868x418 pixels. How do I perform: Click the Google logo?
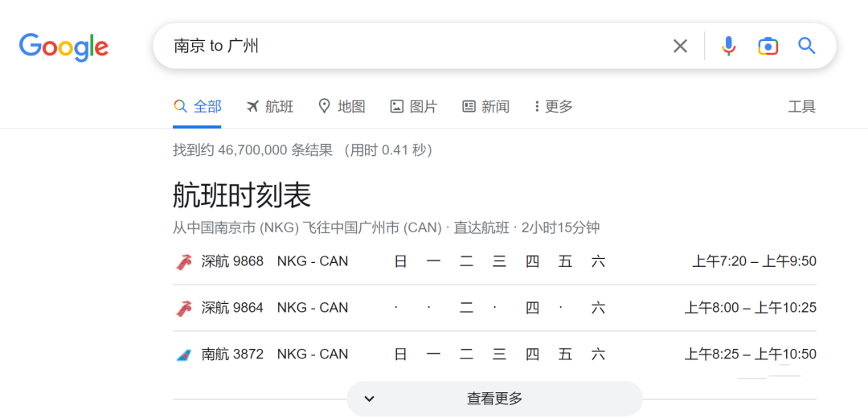63,47
